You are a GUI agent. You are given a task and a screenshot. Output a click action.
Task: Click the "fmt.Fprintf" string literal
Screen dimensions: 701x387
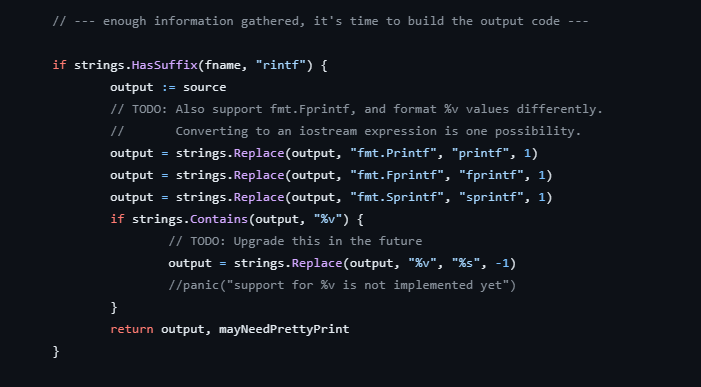[397, 175]
